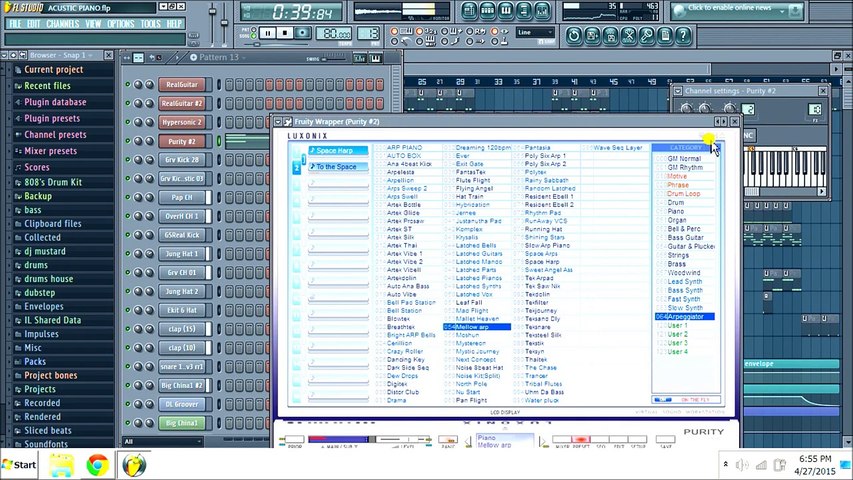Toggle mute LED for Grv Kick 28 channel

(x=128, y=160)
